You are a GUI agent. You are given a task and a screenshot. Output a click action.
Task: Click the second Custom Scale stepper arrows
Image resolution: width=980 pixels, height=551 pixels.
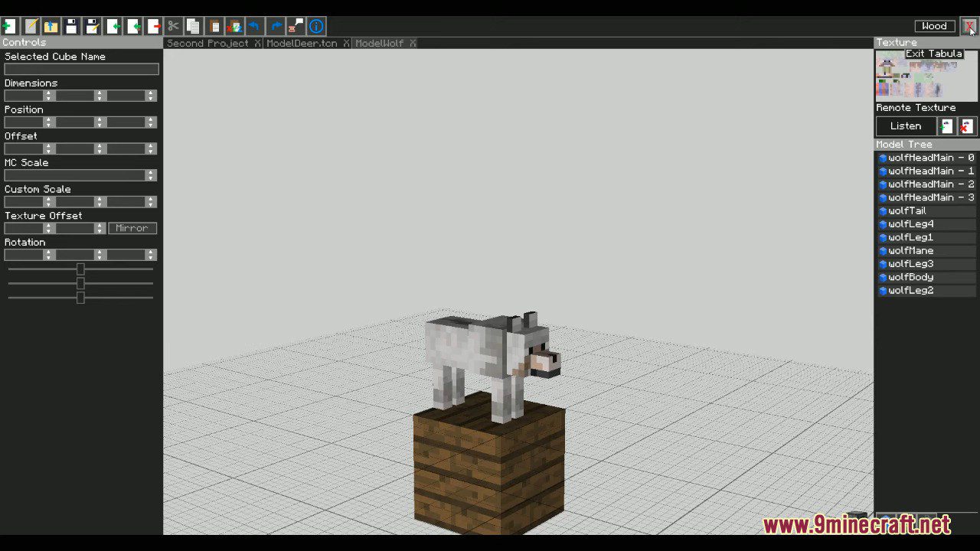[100, 202]
